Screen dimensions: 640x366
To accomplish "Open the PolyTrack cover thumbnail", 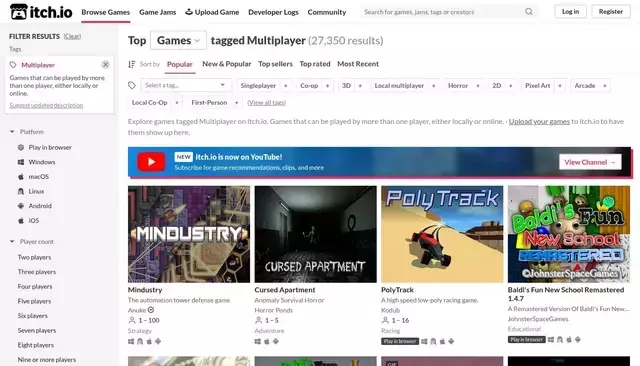I will [x=442, y=234].
